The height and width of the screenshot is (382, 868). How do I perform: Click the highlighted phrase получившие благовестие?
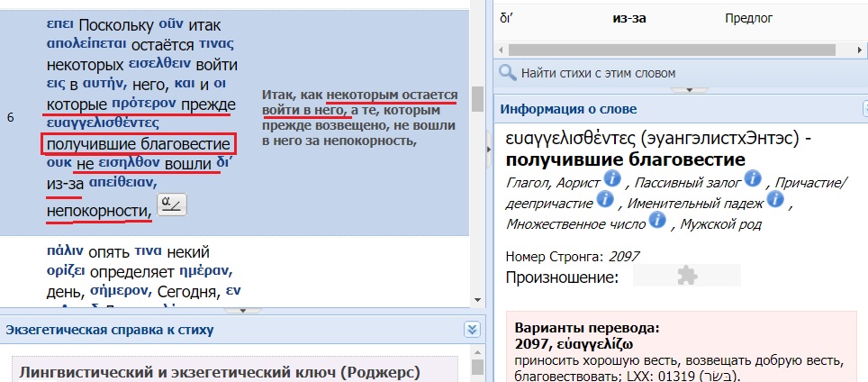pyautogui.click(x=140, y=144)
